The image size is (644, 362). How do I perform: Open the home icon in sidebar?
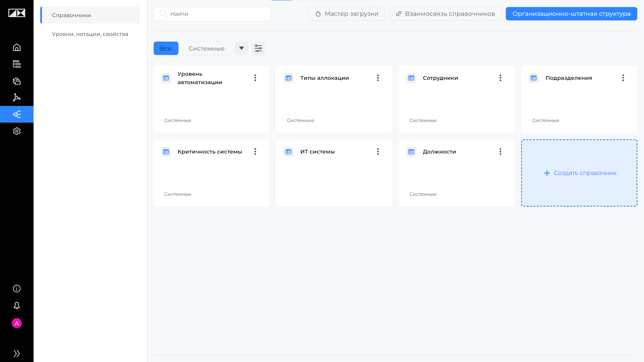tap(17, 47)
